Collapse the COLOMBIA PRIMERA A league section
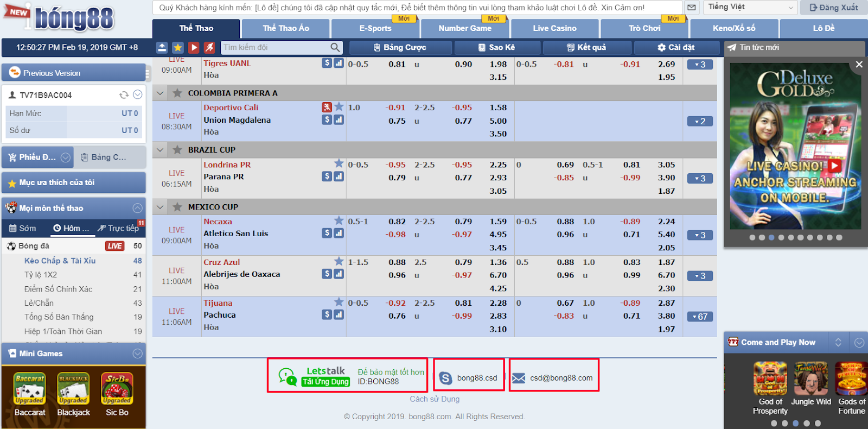Image resolution: width=868 pixels, height=429 pixels. click(160, 93)
